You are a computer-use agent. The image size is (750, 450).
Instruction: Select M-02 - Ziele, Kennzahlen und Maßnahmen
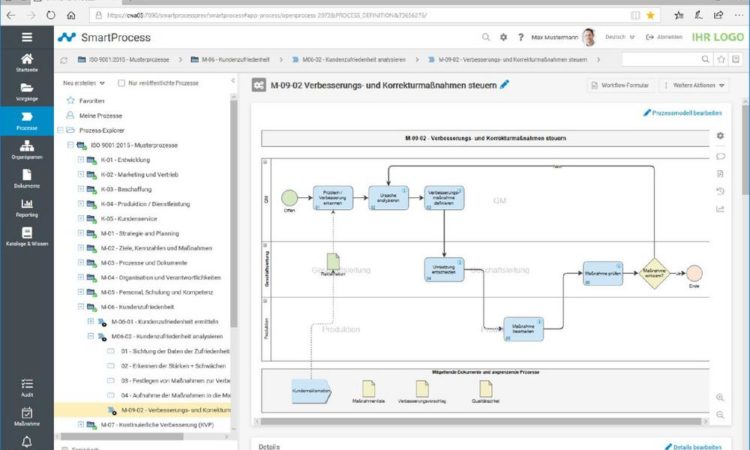156,248
